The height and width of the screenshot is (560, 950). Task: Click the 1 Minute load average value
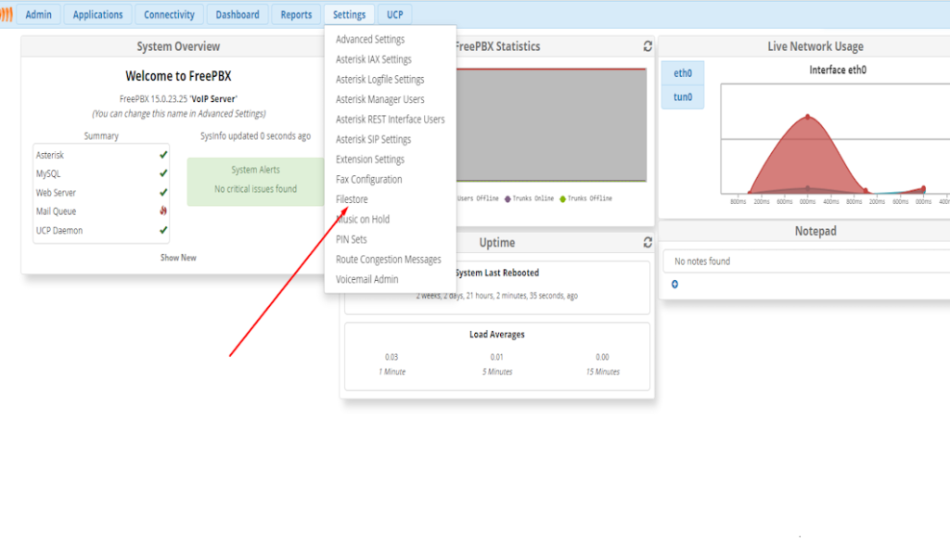click(392, 357)
